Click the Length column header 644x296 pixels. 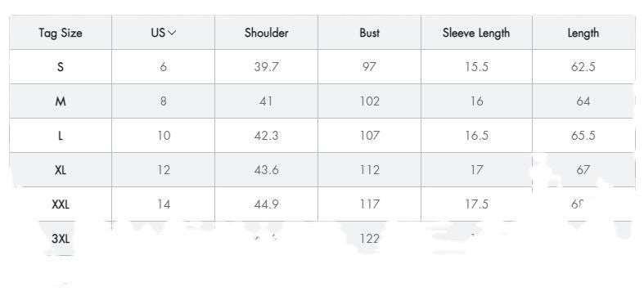pos(583,33)
